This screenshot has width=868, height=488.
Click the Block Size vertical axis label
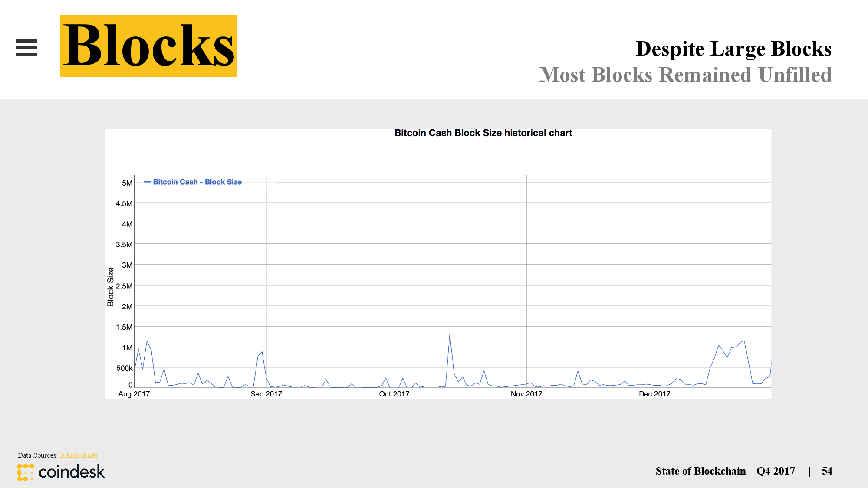[x=111, y=287]
